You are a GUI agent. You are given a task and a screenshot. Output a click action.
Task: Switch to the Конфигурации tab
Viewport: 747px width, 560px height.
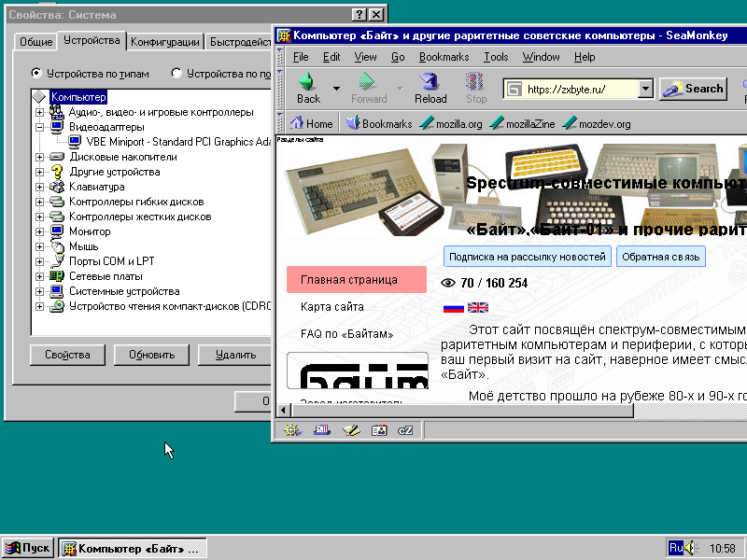(x=165, y=42)
